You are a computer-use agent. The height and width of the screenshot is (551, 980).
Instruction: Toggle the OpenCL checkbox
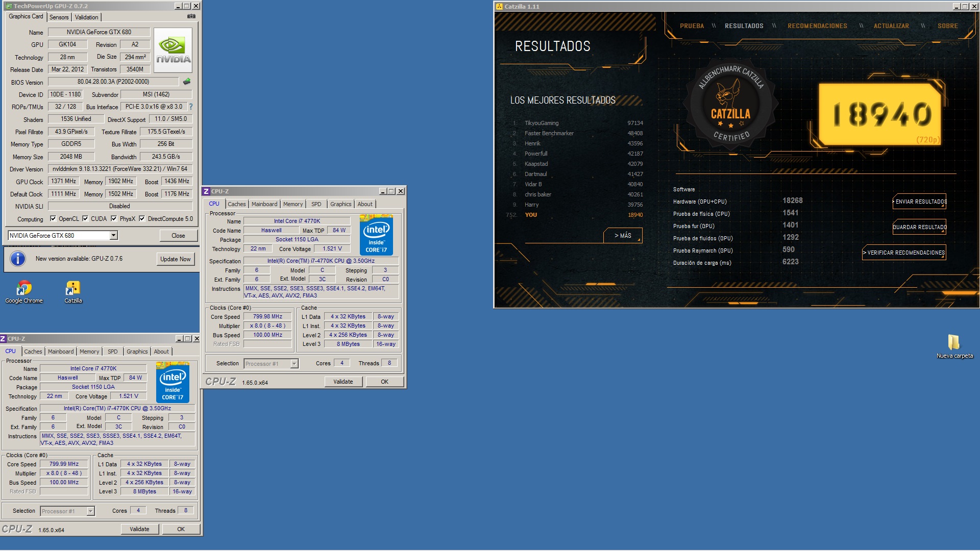click(x=53, y=219)
